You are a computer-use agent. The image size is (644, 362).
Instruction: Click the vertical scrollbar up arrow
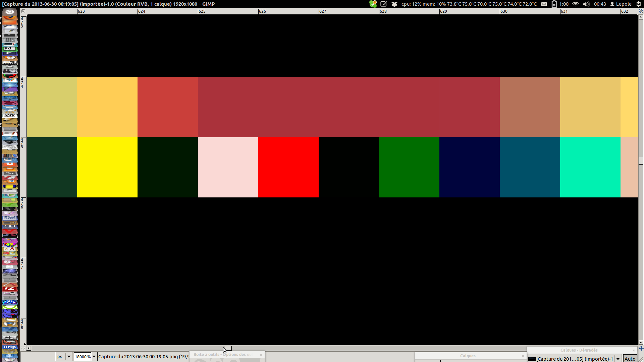coord(641,17)
